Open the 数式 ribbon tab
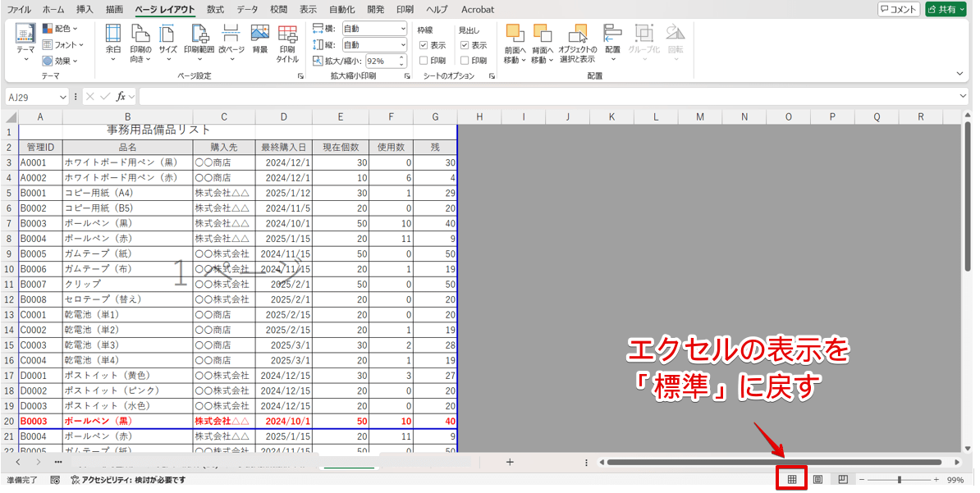This screenshot has height=493, width=980. click(216, 10)
